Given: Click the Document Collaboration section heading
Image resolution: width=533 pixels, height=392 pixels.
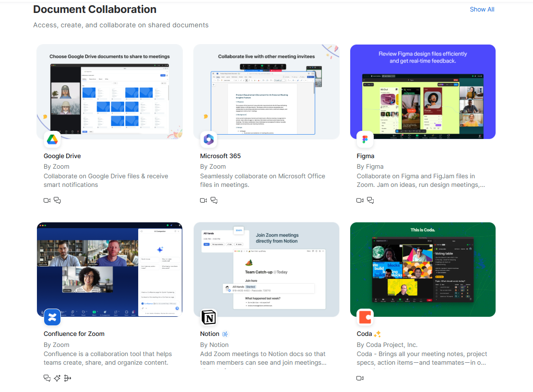Looking at the screenshot, I should [x=95, y=9].
